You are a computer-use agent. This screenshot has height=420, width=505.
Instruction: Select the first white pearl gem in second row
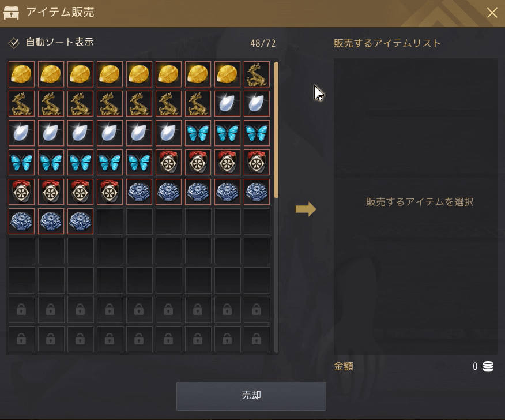pos(227,103)
